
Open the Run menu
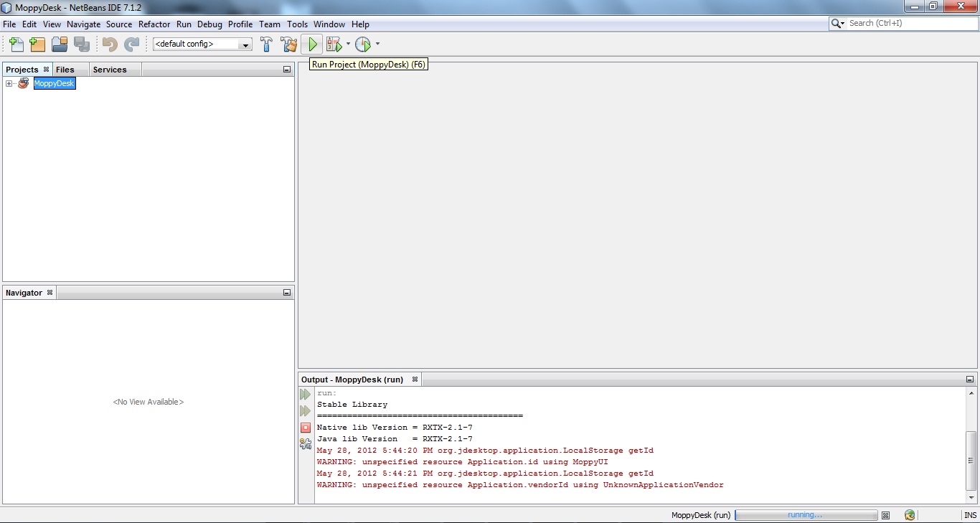point(184,24)
